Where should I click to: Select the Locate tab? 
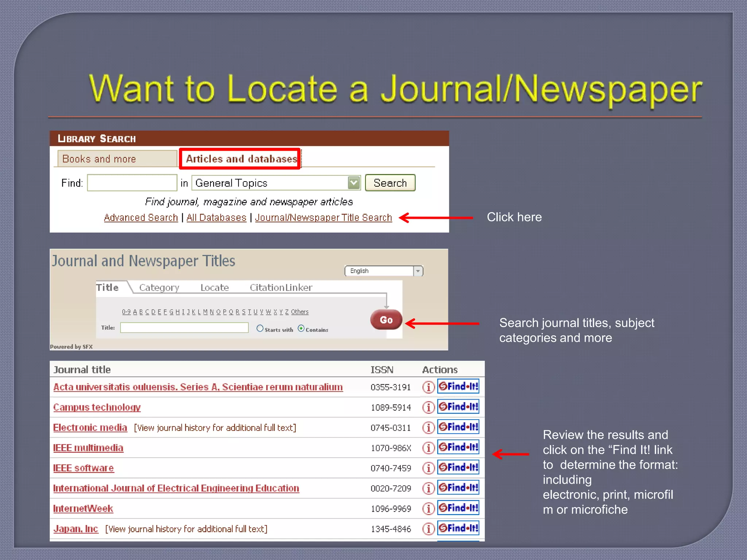coord(214,288)
